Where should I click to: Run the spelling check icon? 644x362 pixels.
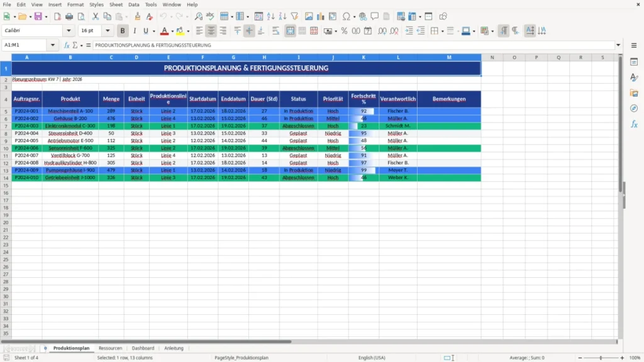[x=210, y=16]
